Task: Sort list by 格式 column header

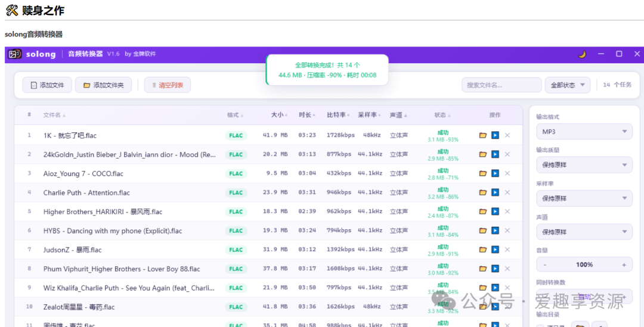Action: [236, 115]
